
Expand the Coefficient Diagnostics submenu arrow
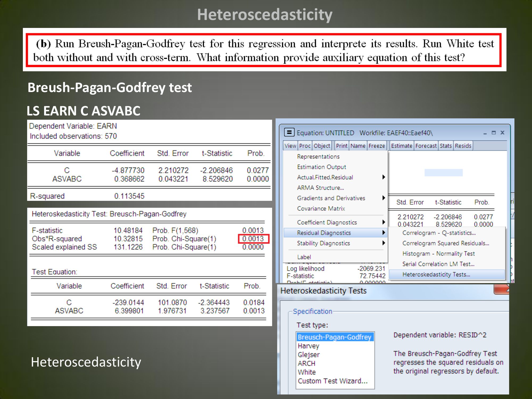(384, 222)
